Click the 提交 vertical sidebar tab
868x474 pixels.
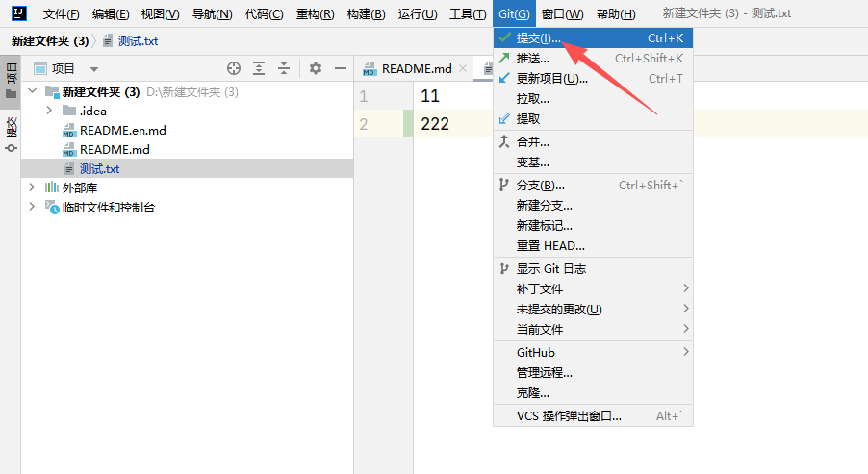pyautogui.click(x=11, y=134)
